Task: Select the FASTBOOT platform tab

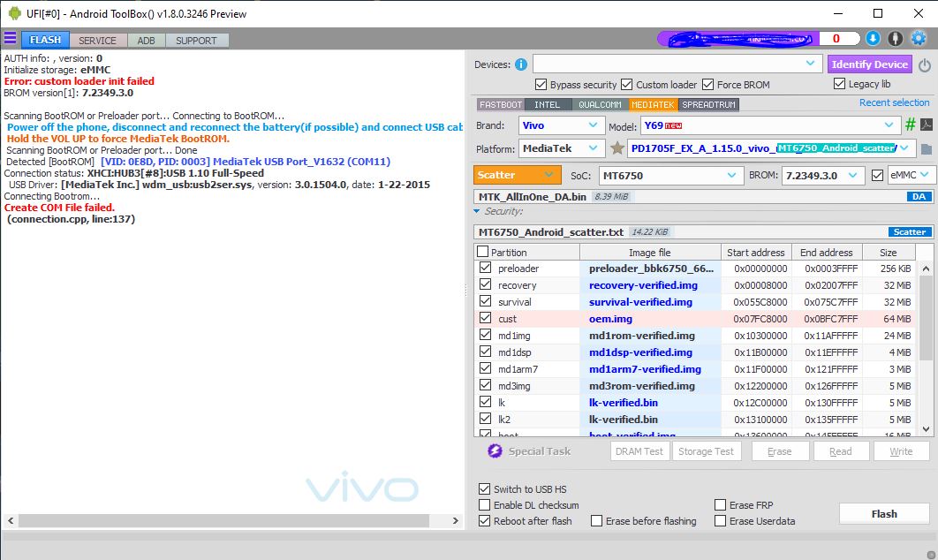Action: click(501, 105)
